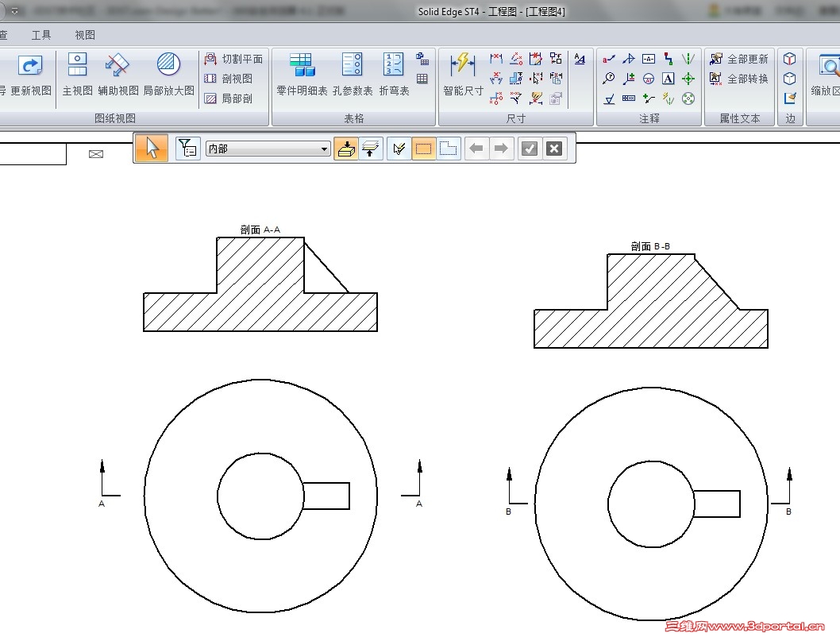Click the small linked-table icon above the grid icon
Screen dimensions: 840x637
pos(422,59)
